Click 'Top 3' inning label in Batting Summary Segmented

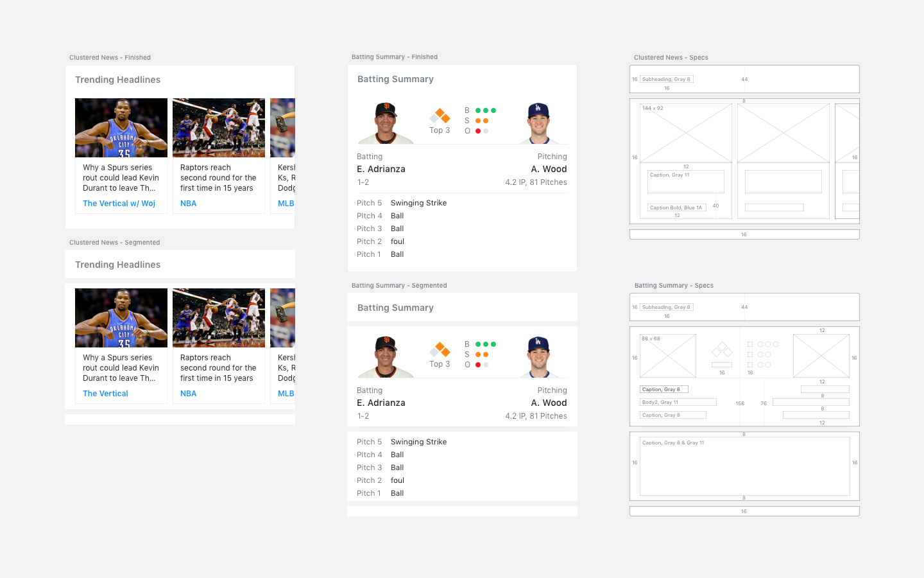click(440, 364)
